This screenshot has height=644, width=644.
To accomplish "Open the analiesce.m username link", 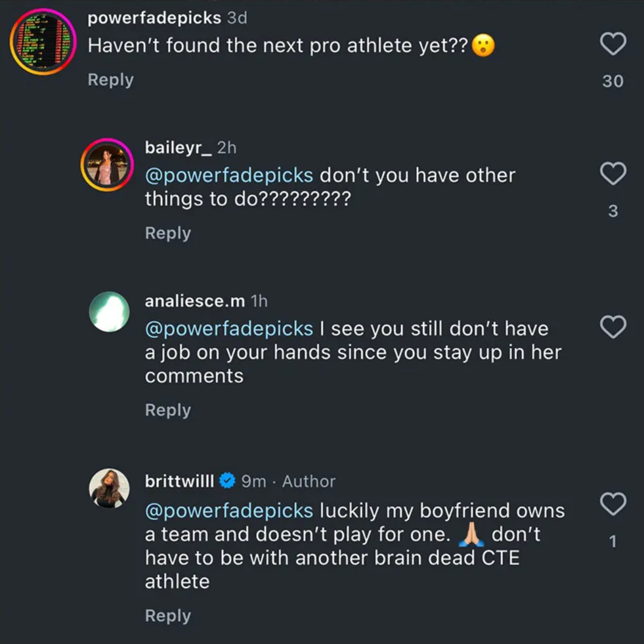I will pos(194,301).
